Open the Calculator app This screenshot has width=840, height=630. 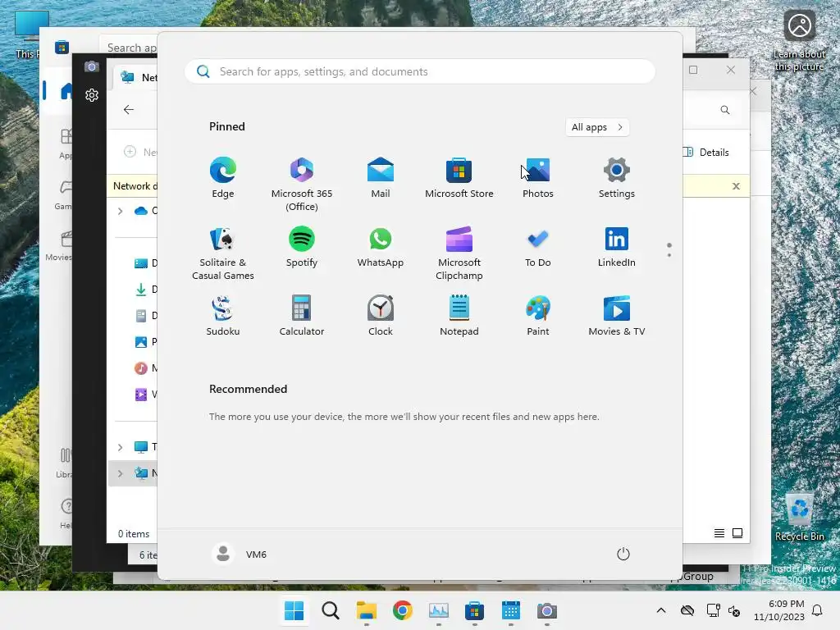click(302, 316)
